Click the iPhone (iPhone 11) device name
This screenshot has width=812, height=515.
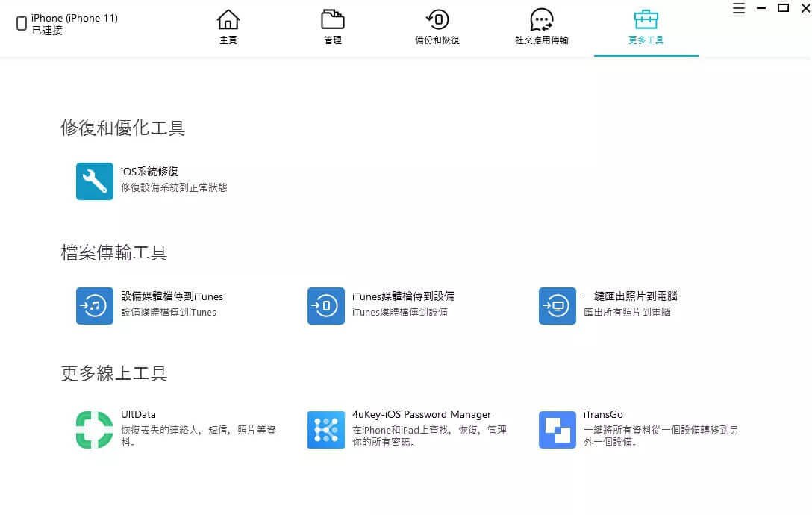pos(75,18)
